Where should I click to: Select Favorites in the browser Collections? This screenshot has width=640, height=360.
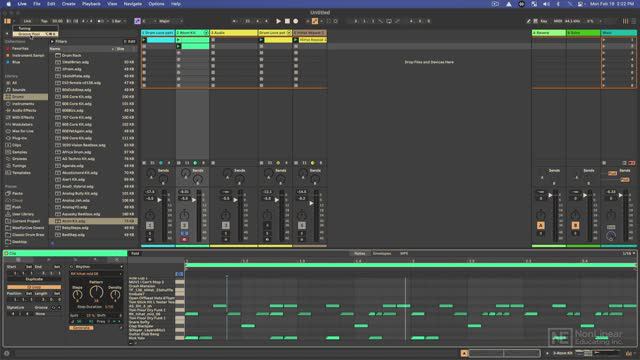click(20, 49)
